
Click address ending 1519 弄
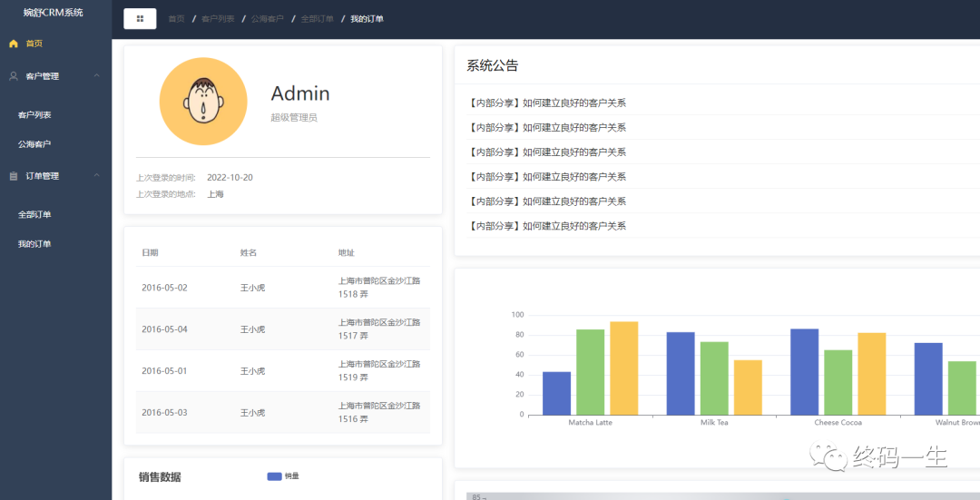point(379,370)
